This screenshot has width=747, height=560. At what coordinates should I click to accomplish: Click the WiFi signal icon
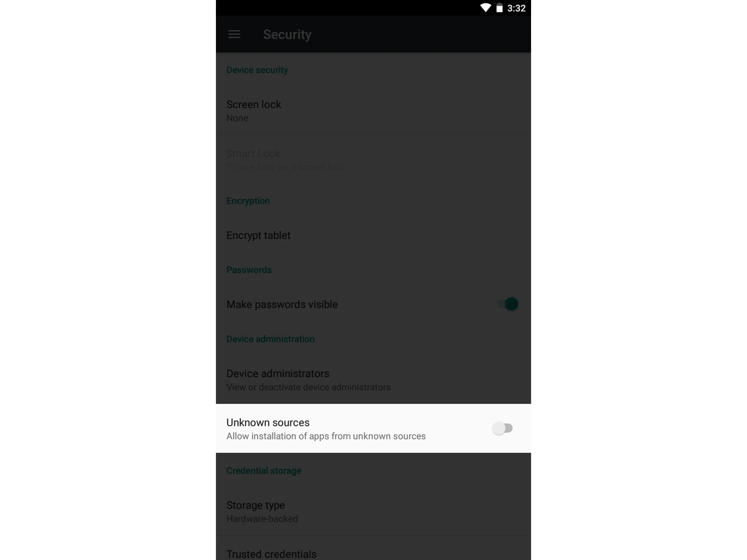[482, 8]
